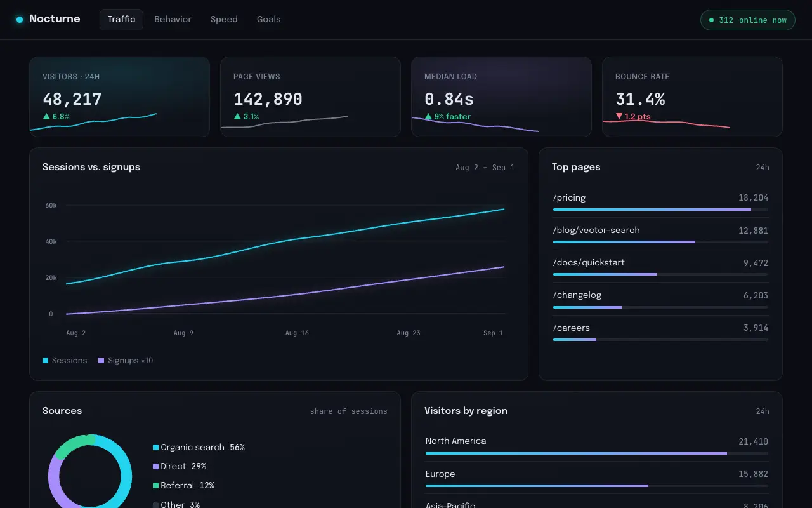
Task: Click the 312 online now badge
Action: (747, 20)
